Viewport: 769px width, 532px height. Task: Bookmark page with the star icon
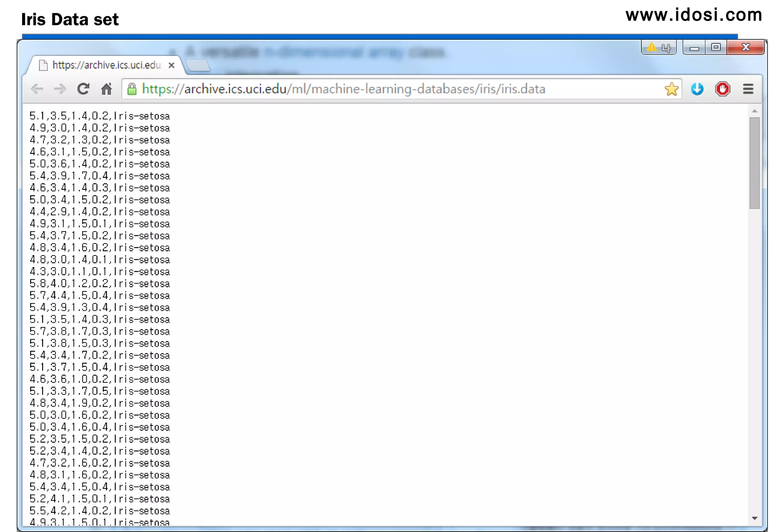(x=671, y=89)
